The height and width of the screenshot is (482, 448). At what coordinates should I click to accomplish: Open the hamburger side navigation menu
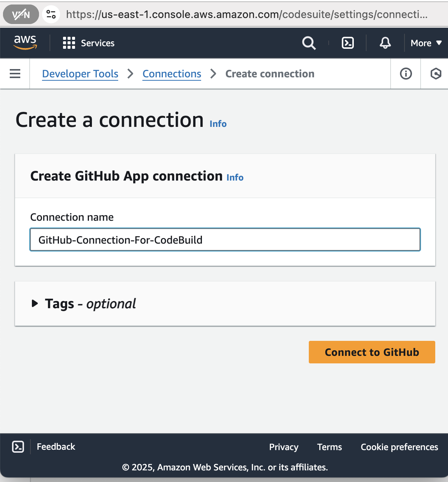(x=15, y=74)
